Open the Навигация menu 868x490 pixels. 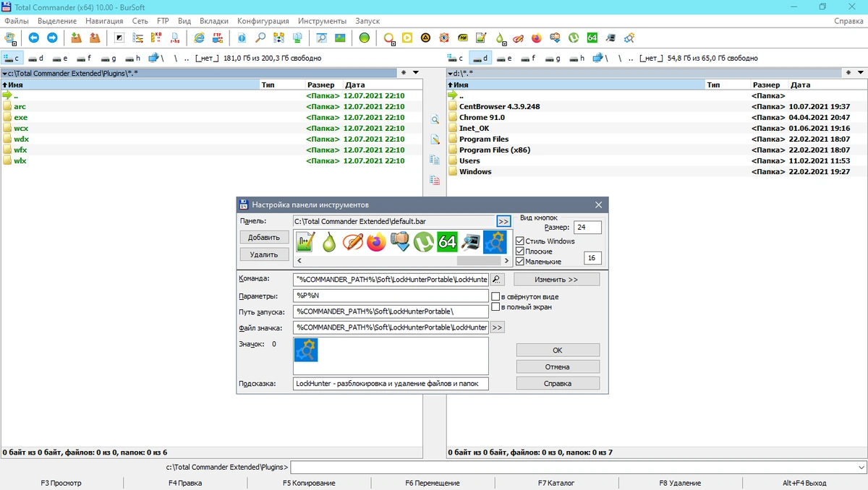point(104,21)
